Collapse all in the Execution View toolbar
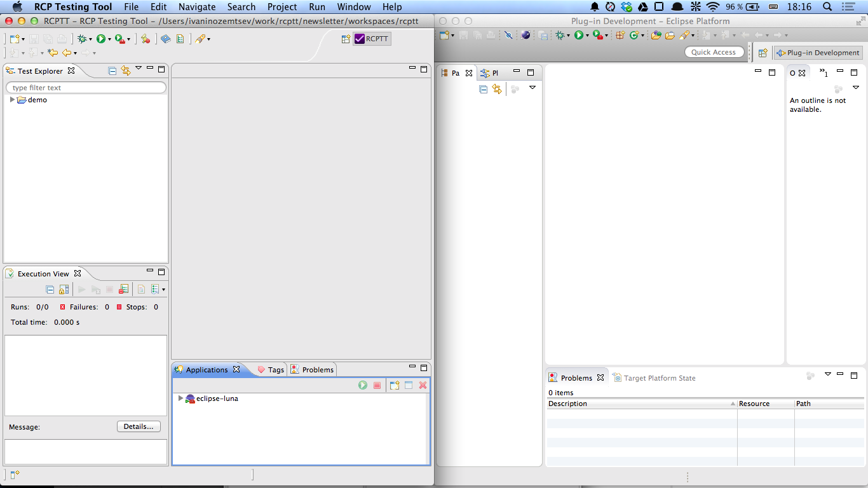 [50, 289]
